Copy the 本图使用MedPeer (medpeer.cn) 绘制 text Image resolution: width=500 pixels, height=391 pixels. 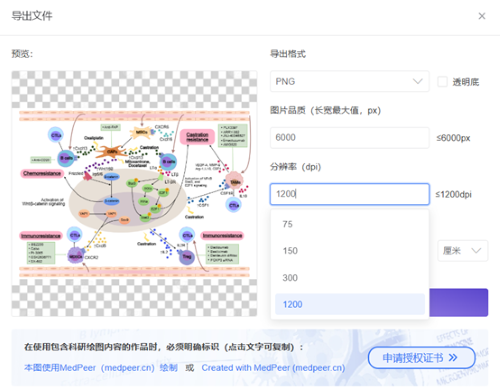click(x=101, y=368)
